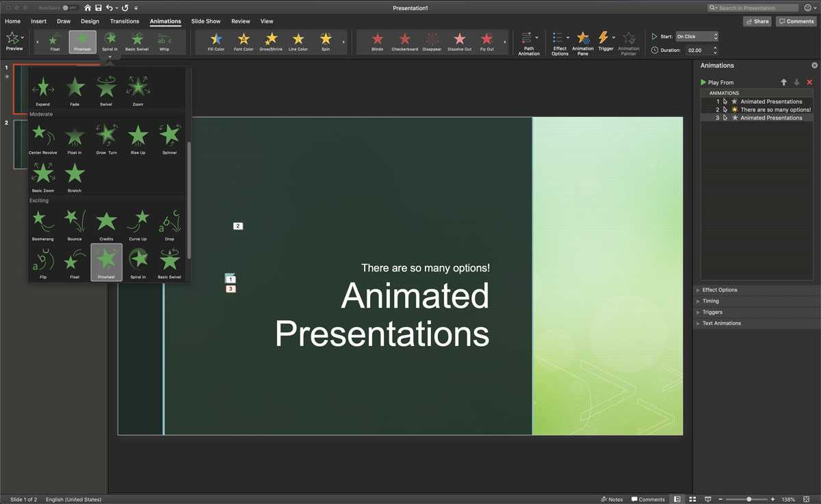821x504 pixels.
Task: Expand the Timing section
Action: click(x=710, y=301)
